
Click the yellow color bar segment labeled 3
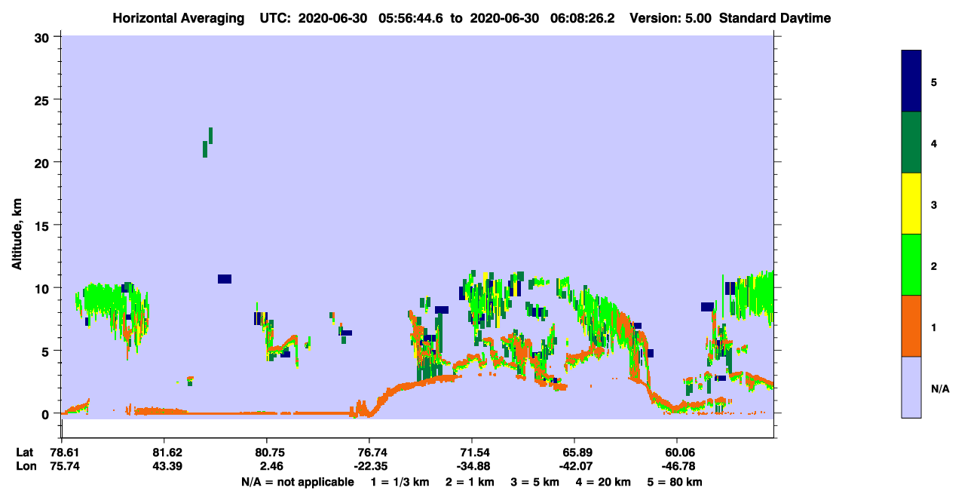pyautogui.click(x=911, y=204)
